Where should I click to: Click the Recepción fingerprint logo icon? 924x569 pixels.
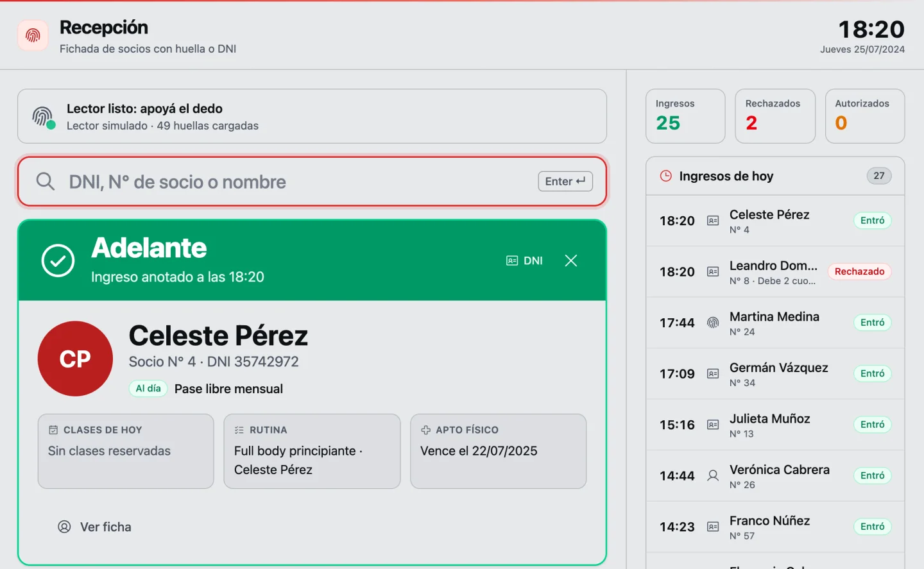[33, 35]
